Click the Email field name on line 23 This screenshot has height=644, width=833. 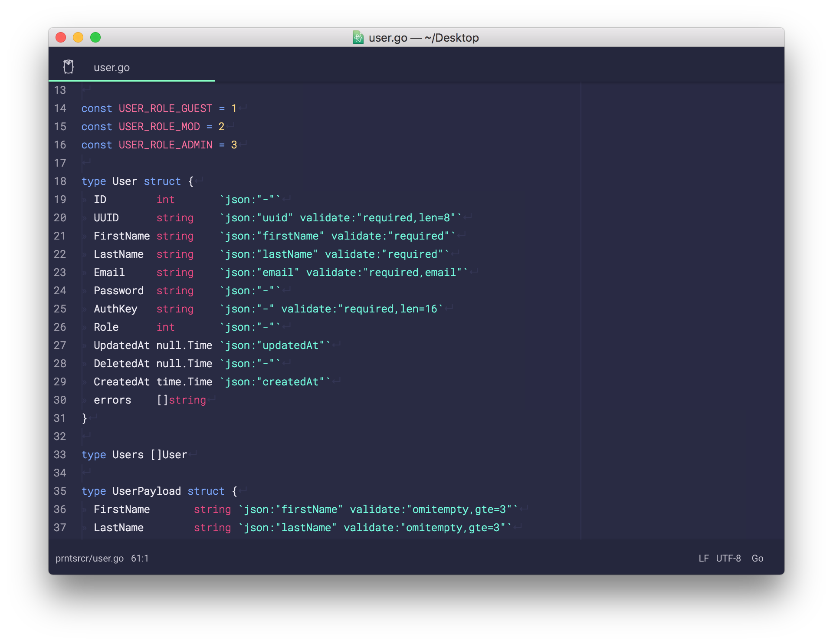pos(109,273)
